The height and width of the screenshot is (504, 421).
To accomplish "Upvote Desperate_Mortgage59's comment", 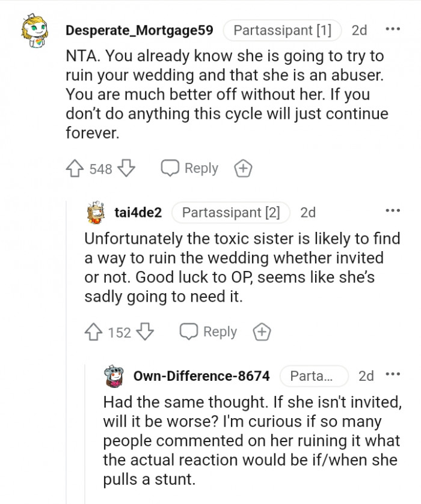I will 75,168.
